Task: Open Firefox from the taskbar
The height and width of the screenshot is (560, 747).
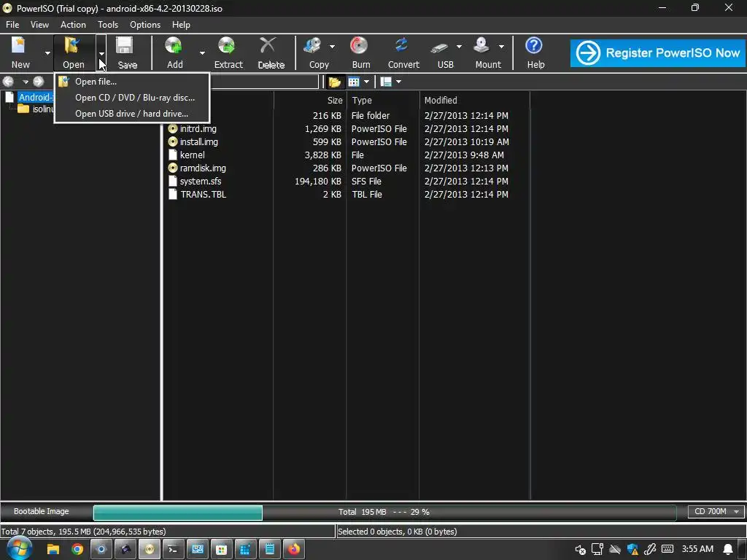Action: pyautogui.click(x=294, y=550)
